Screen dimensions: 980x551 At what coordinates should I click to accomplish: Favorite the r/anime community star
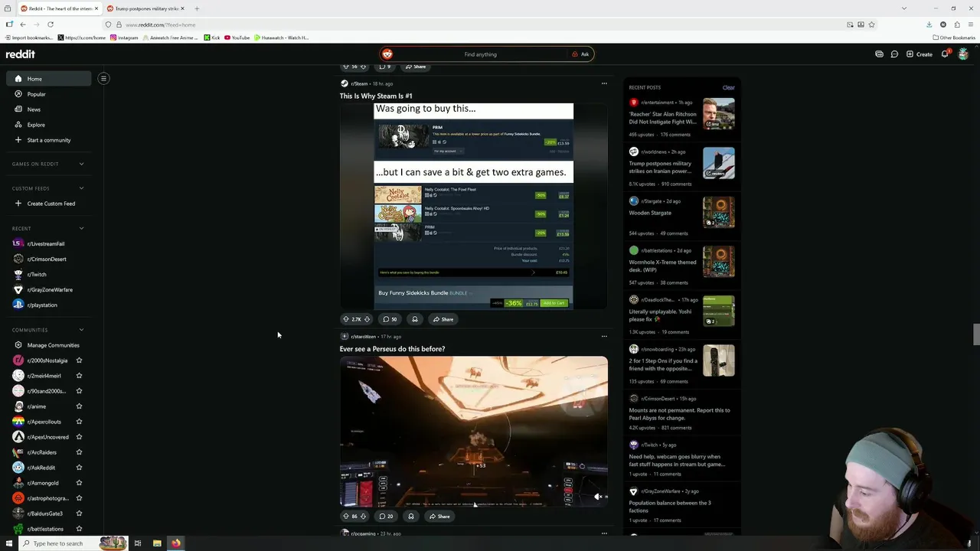click(79, 406)
